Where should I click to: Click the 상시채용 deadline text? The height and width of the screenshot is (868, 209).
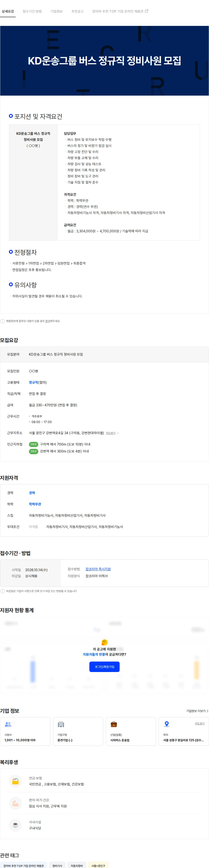pyautogui.click(x=31, y=576)
